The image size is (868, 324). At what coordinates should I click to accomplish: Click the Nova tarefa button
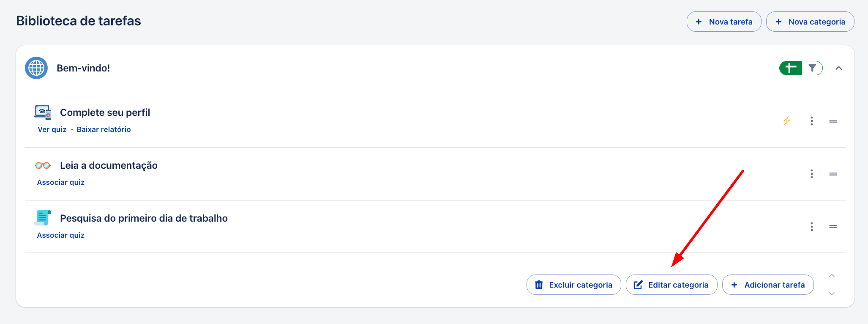click(724, 22)
